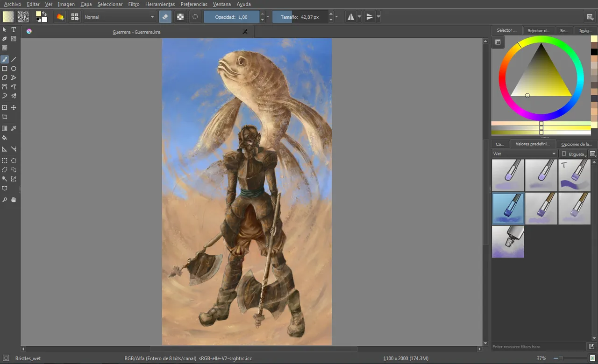Open horizontal mirror options arrow

coord(359,17)
